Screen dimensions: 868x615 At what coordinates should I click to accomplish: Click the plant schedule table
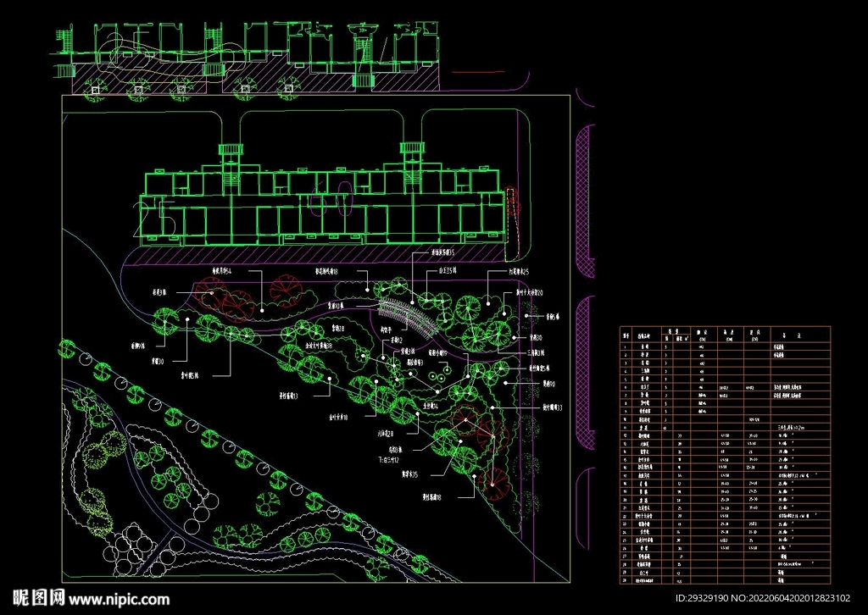(x=725, y=456)
